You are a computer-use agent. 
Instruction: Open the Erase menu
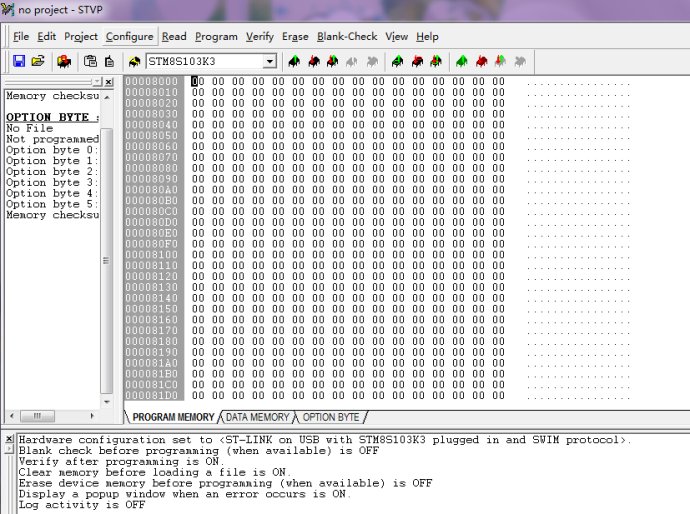295,36
